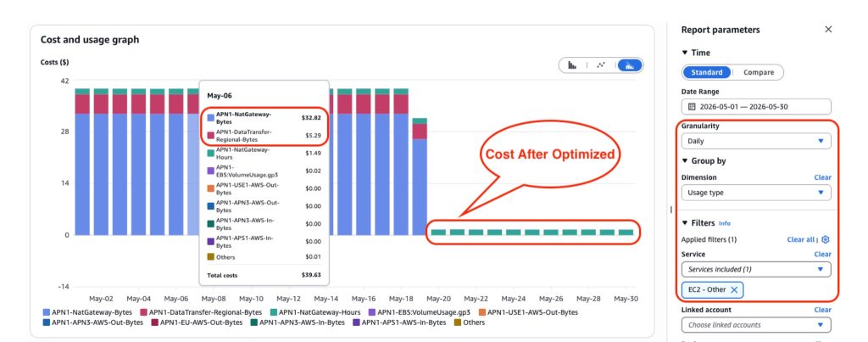The height and width of the screenshot is (342, 868).
Task: Click Total costs $39.63 value
Action: (x=311, y=275)
